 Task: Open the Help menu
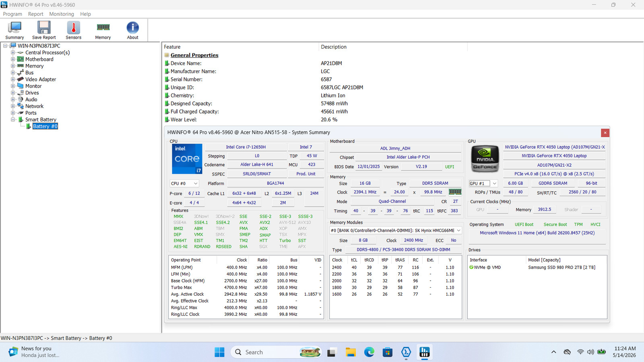(85, 14)
